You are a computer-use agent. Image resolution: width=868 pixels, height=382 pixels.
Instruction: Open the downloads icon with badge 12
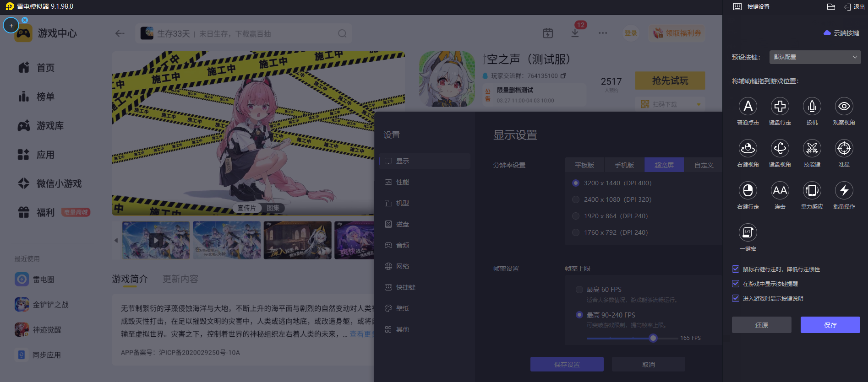[x=575, y=33]
